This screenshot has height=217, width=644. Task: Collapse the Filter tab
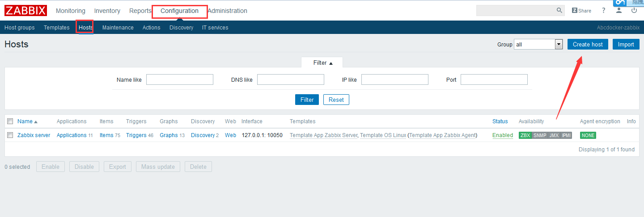[323, 63]
